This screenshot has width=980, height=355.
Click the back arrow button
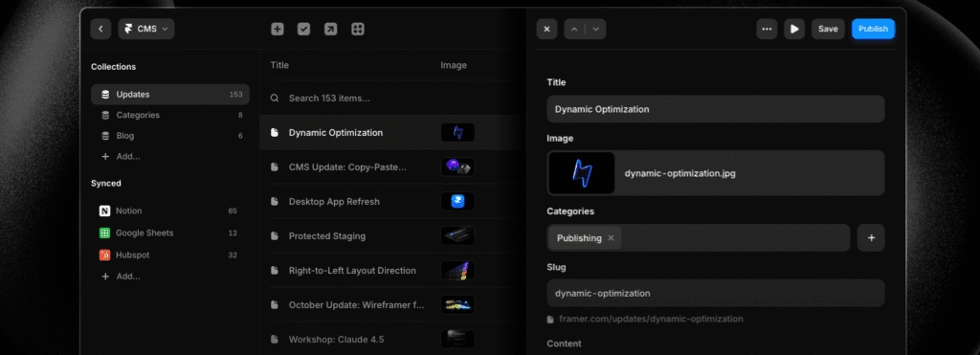(x=100, y=29)
